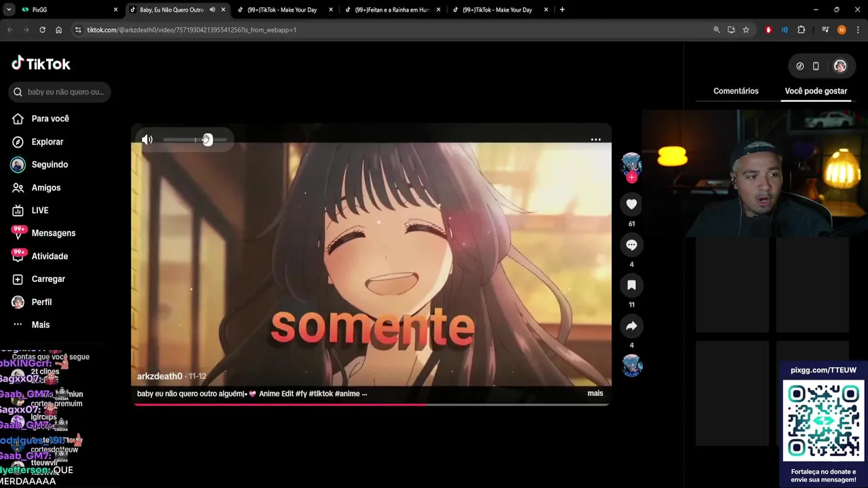The image size is (868, 488).
Task: Click install app icon in address bar
Action: tap(731, 30)
